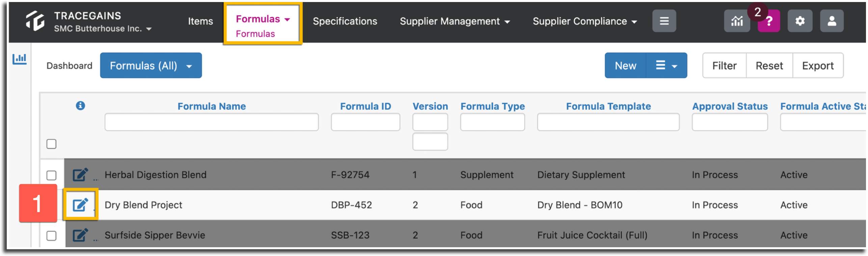868x256 pixels.
Task: Click the Export button
Action: 817,66
